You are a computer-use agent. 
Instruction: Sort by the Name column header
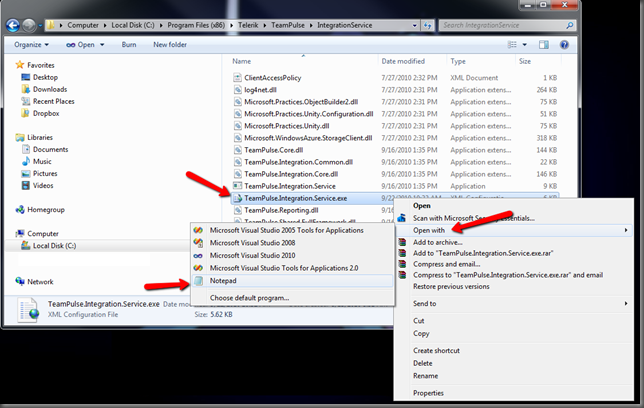[242, 61]
